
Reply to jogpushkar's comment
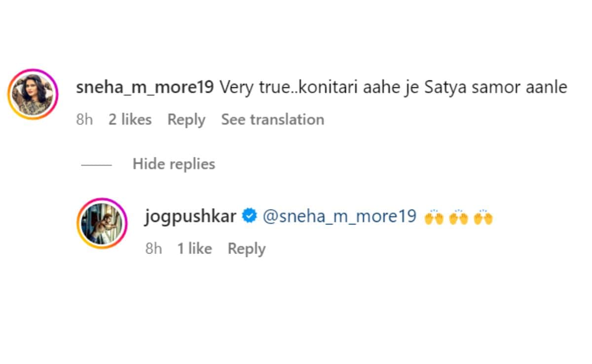click(x=246, y=249)
